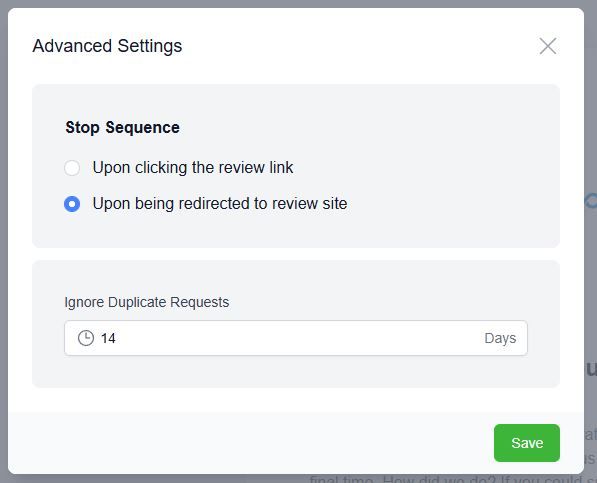597x483 pixels.
Task: Click the dimmed background text below the dialog
Action: tap(445, 479)
